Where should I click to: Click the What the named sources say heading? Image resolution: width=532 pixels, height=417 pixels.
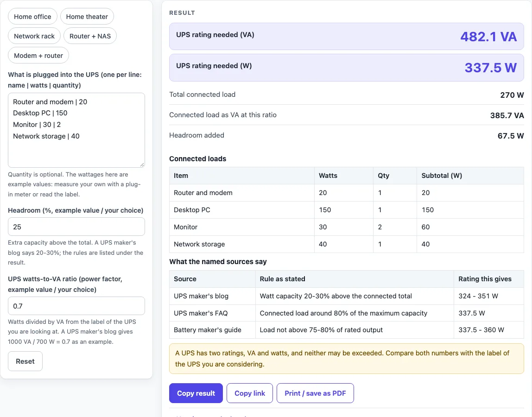pos(218,262)
